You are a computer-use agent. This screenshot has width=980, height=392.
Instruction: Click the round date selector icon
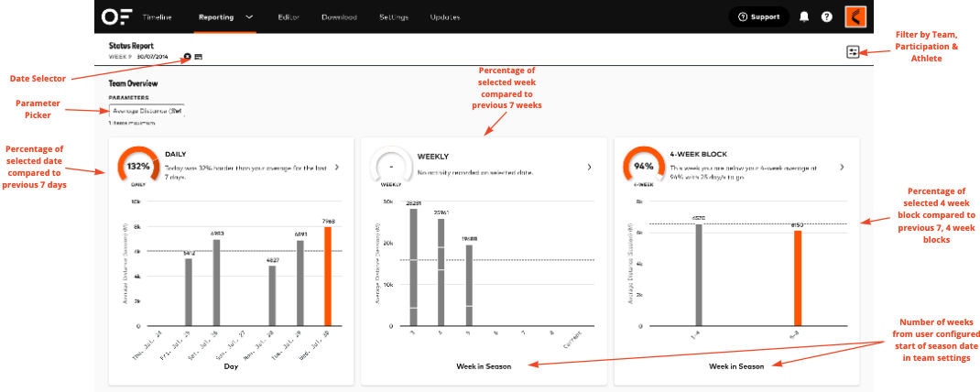pos(188,57)
